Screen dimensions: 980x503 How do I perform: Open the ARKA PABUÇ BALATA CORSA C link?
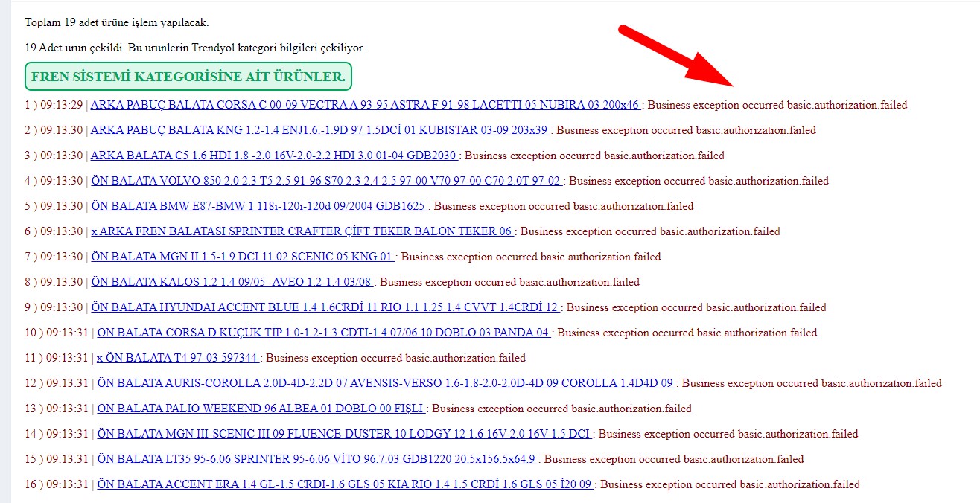tap(365, 105)
